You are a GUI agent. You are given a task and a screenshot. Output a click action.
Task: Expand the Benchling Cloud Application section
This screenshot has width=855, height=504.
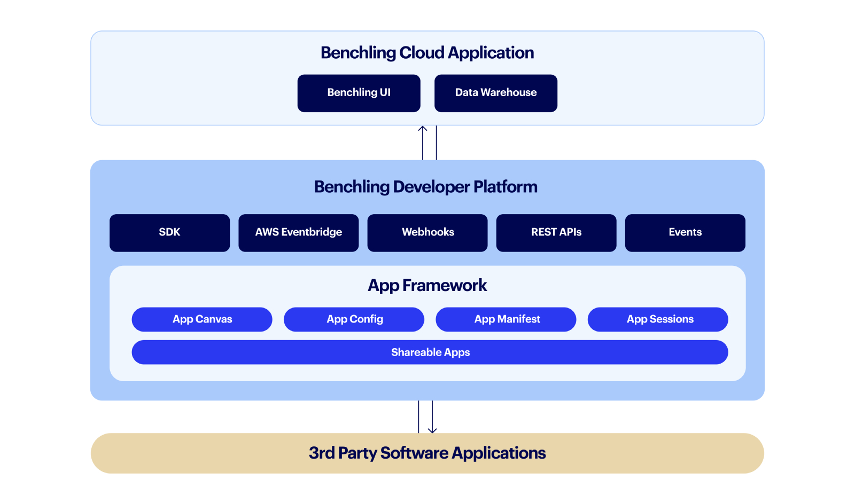click(426, 52)
